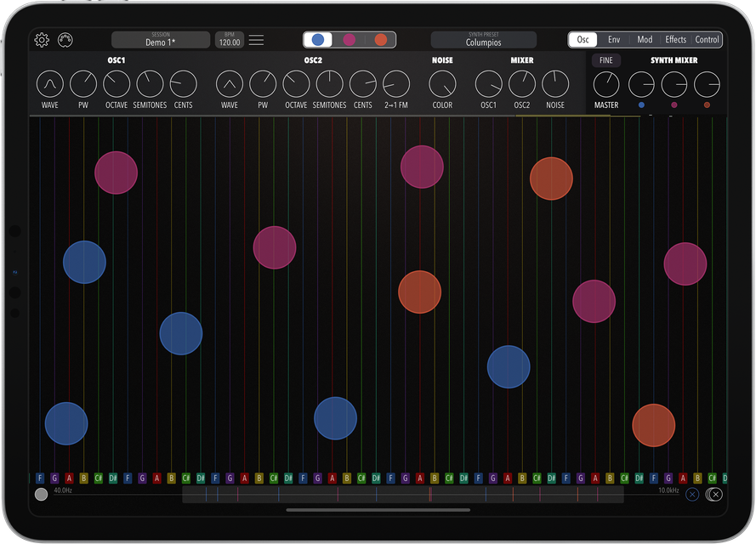Viewport: 756px width, 544px height.
Task: Open the hamburger menu beside BPM
Action: tap(256, 40)
